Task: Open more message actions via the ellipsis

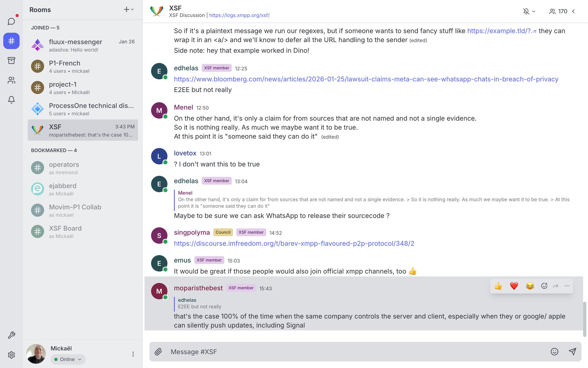Action: (x=567, y=286)
